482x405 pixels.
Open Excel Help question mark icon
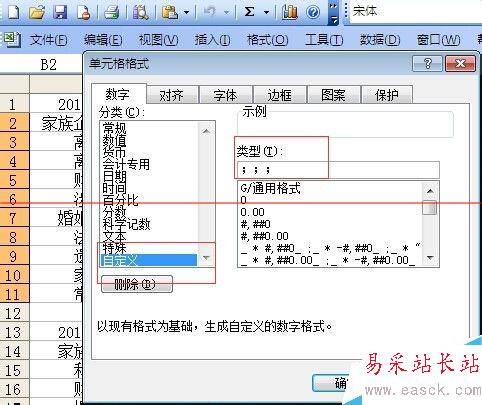pos(313,13)
